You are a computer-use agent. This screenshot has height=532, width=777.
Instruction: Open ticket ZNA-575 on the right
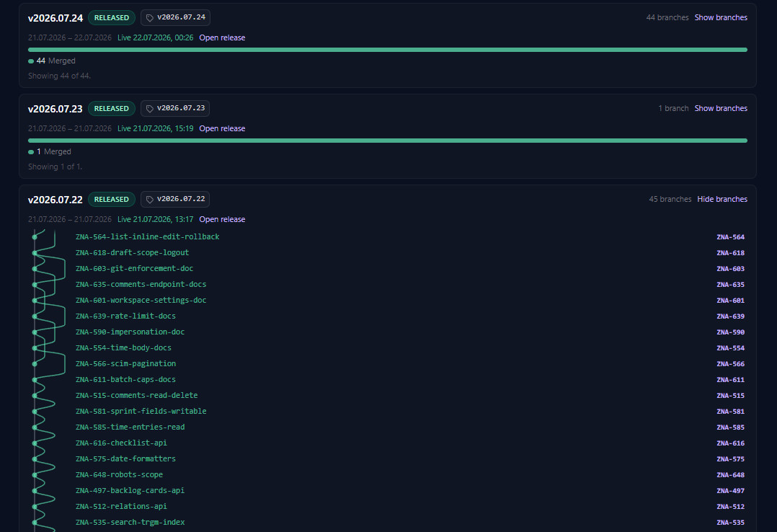point(730,459)
